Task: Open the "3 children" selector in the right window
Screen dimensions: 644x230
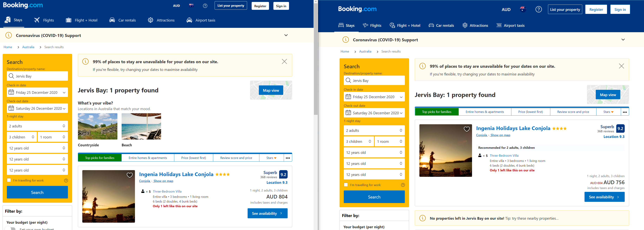Action: point(358,141)
